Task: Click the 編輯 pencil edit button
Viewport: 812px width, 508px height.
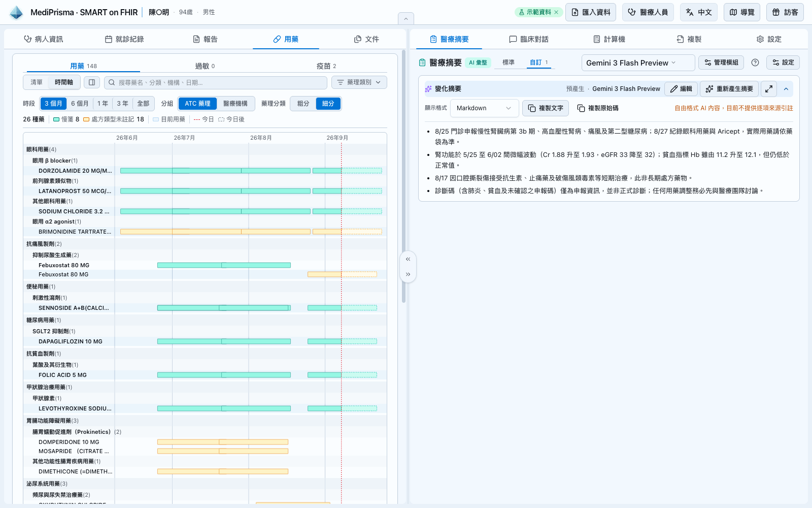Action: pos(681,89)
